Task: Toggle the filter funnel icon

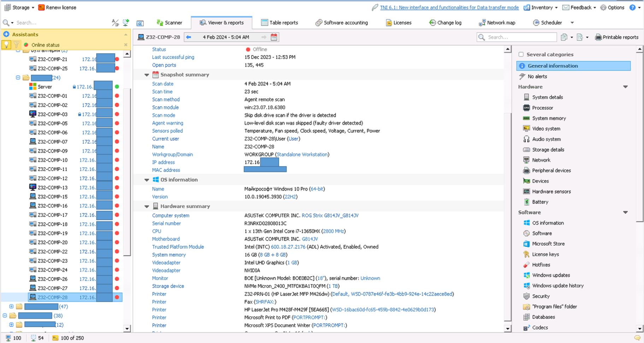Action: tap(16, 45)
